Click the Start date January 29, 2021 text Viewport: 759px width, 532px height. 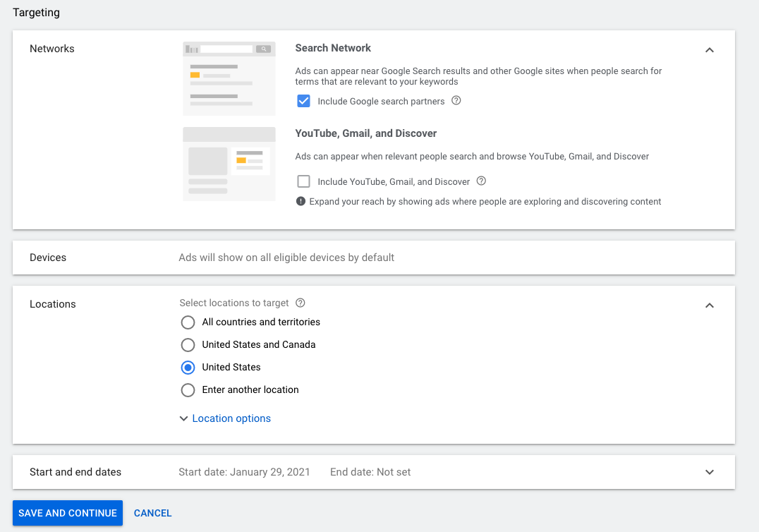click(x=245, y=472)
